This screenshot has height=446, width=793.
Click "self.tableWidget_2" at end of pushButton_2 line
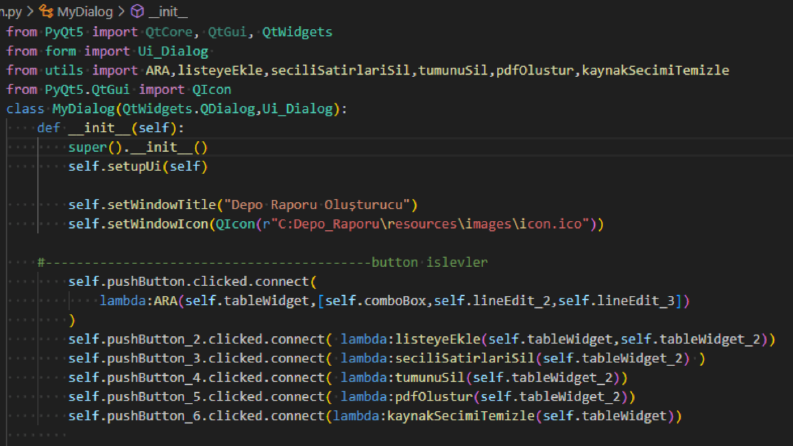tap(690, 339)
